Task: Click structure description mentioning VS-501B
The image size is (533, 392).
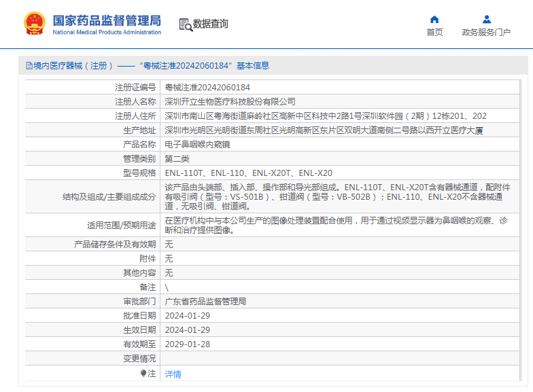Action: (x=337, y=197)
